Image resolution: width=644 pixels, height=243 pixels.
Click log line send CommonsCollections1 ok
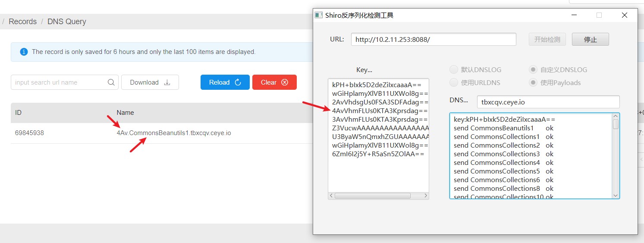503,136
